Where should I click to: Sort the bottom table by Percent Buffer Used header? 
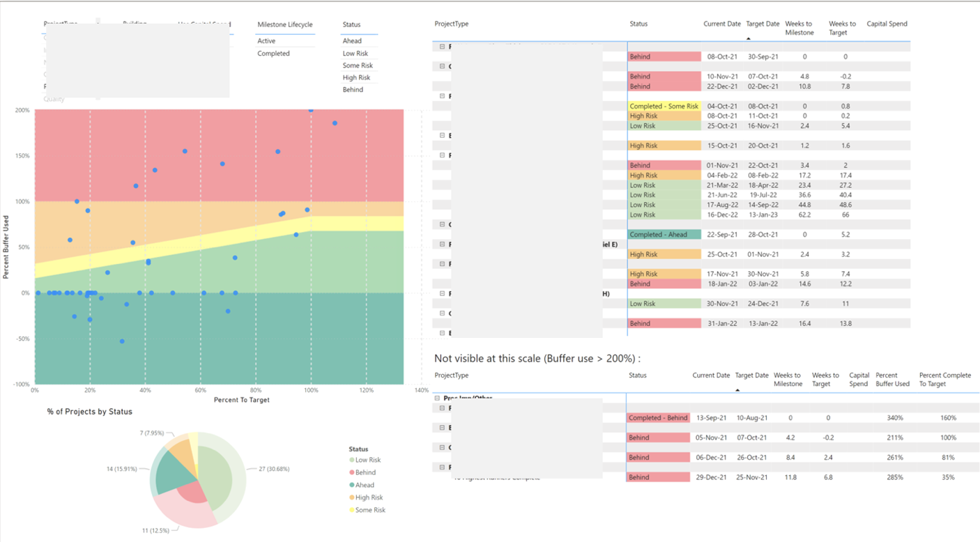(892, 380)
